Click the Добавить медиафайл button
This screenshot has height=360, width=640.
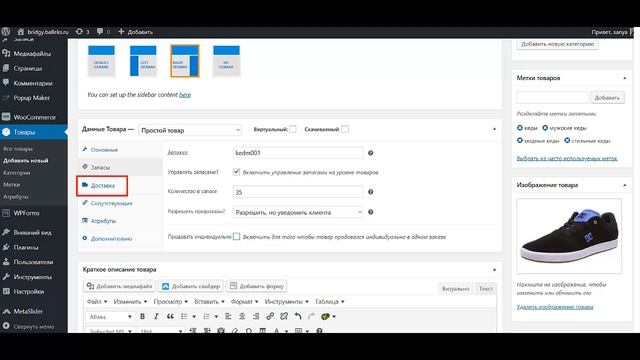pyautogui.click(x=120, y=286)
